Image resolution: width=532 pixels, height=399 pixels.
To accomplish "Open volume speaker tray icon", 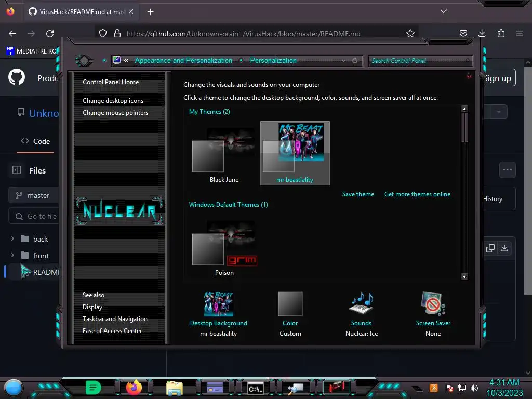I will coord(474,388).
